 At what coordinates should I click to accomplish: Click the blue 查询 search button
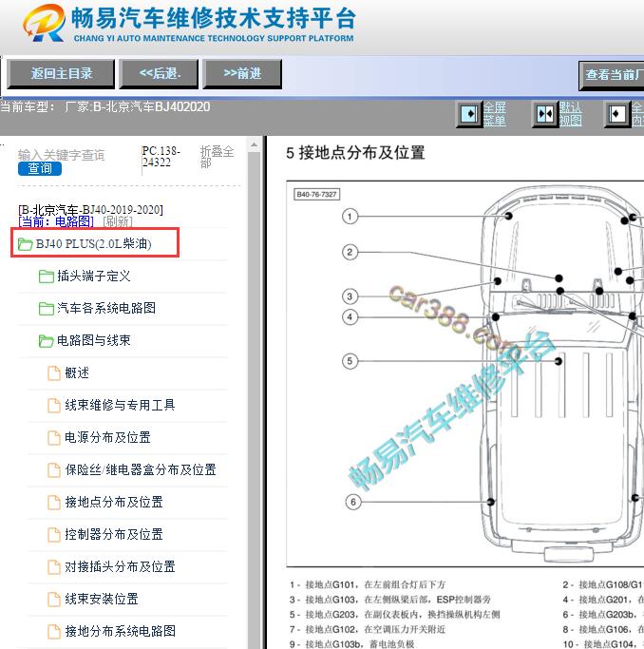click(40, 168)
